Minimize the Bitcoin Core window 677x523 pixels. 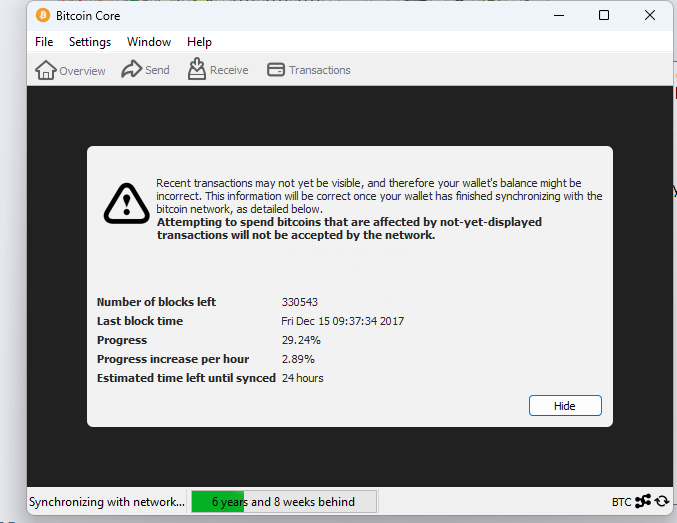559,16
